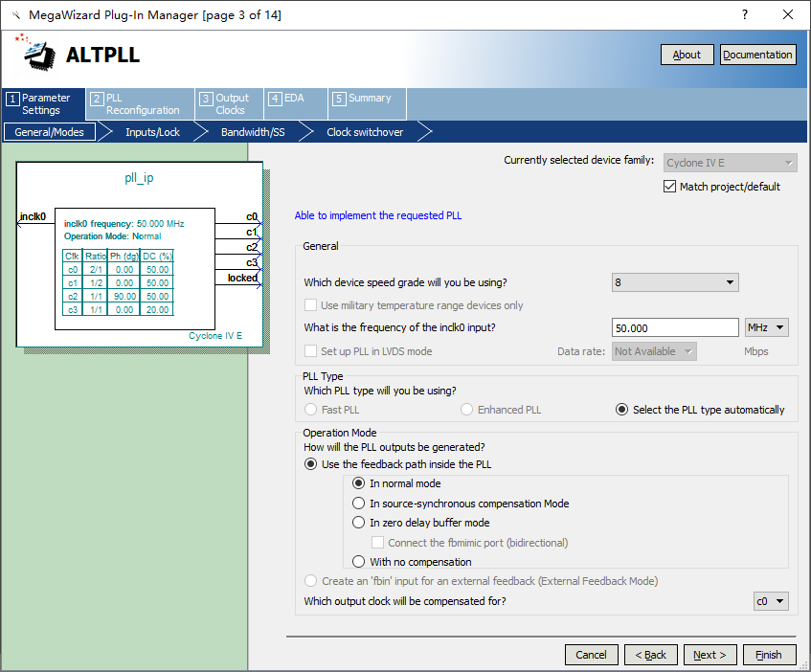Click the inclk0 port label in diagram
Screen dimensions: 811x672
pyautogui.click(x=34, y=216)
